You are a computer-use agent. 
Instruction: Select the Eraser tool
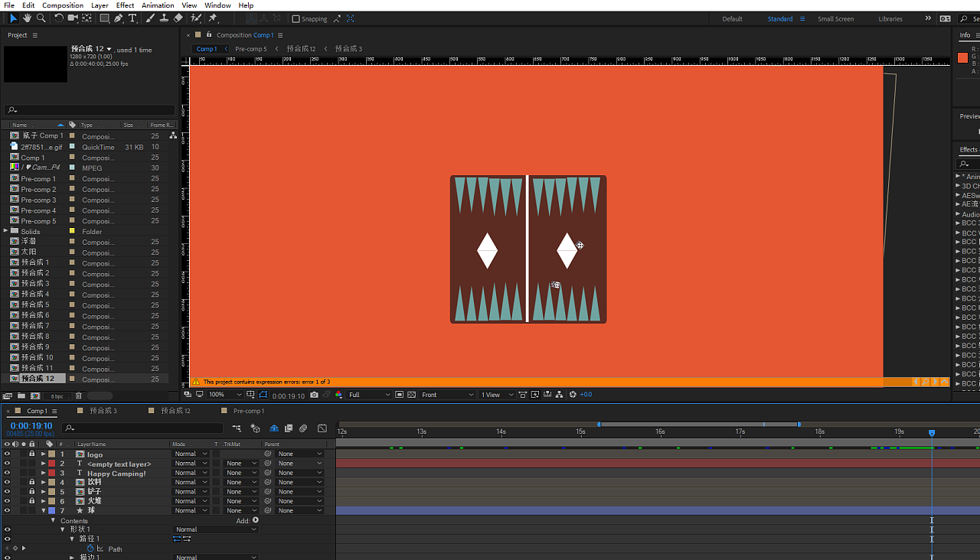tap(178, 18)
